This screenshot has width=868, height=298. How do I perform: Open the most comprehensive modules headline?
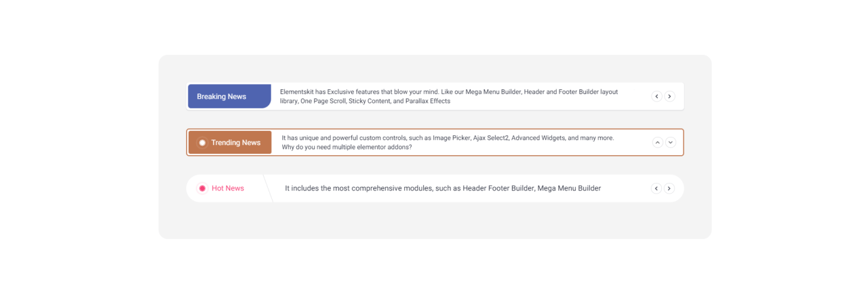click(x=442, y=188)
